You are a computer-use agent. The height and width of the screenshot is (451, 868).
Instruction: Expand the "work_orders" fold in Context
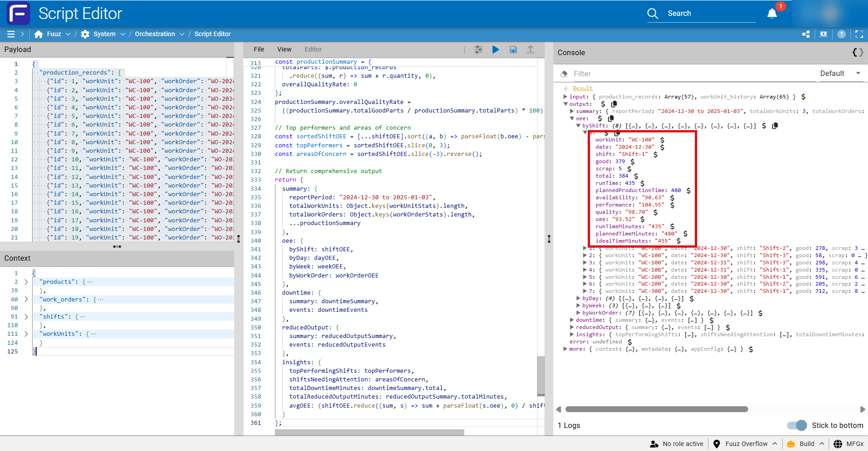point(26,299)
